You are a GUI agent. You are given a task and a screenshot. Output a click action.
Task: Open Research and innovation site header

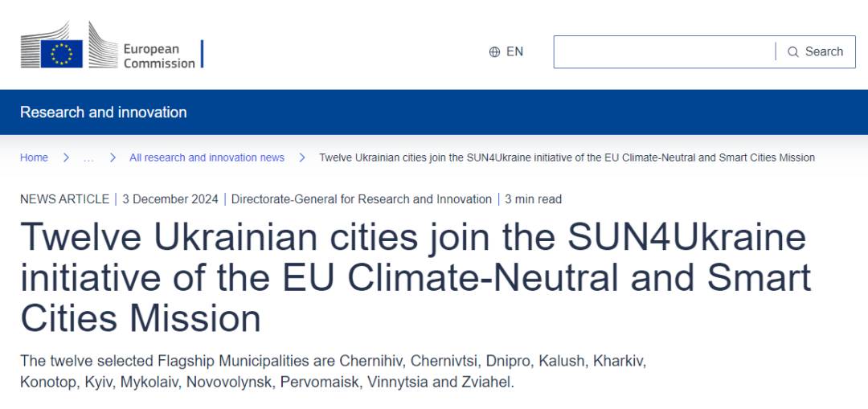pos(104,112)
